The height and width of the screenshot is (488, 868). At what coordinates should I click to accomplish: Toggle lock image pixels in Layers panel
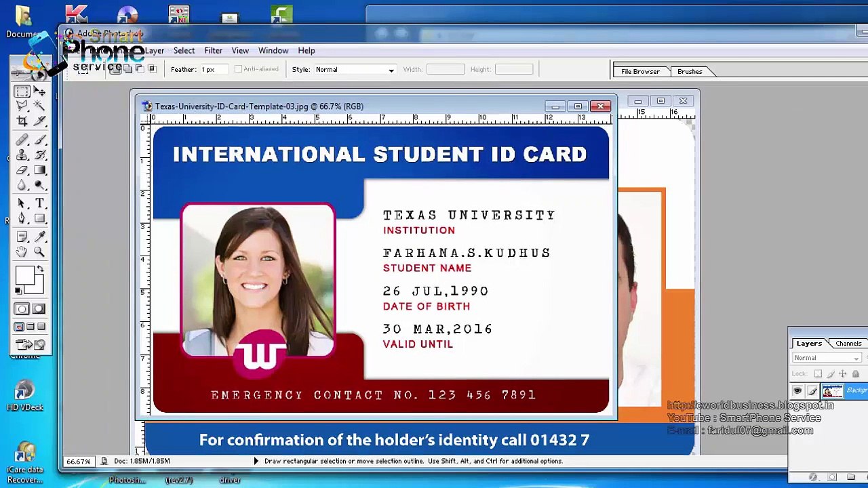coord(831,374)
